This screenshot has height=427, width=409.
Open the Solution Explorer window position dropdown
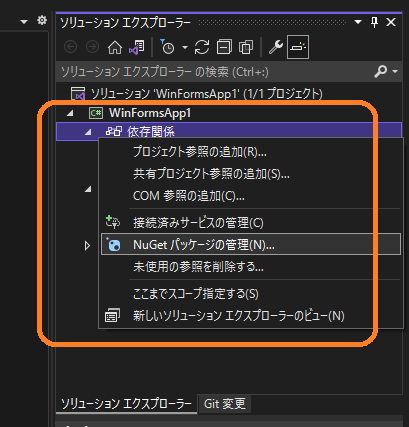[358, 22]
